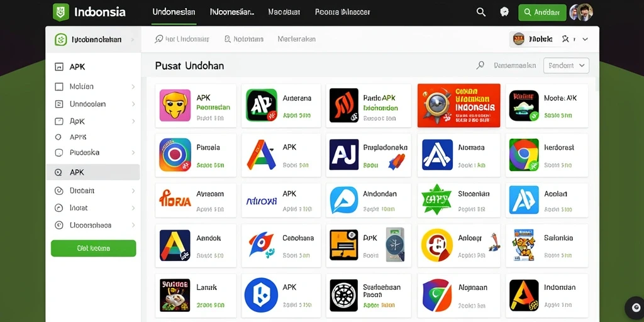Image resolution: width=644 pixels, height=322 pixels.
Task: Expand the Piudeska sidebar item
Action: [133, 153]
